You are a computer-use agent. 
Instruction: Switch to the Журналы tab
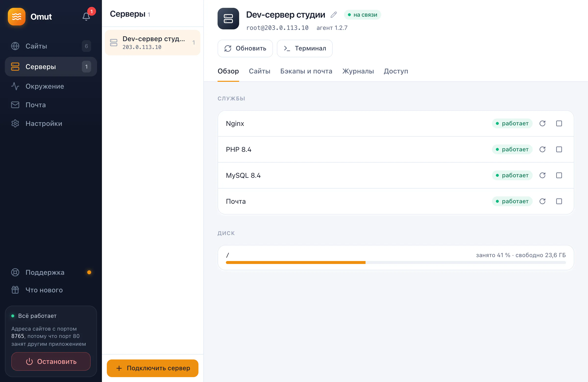coord(358,71)
